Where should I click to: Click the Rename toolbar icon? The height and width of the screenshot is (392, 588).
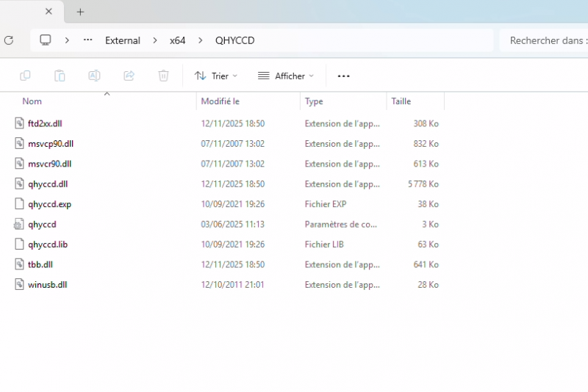click(94, 76)
